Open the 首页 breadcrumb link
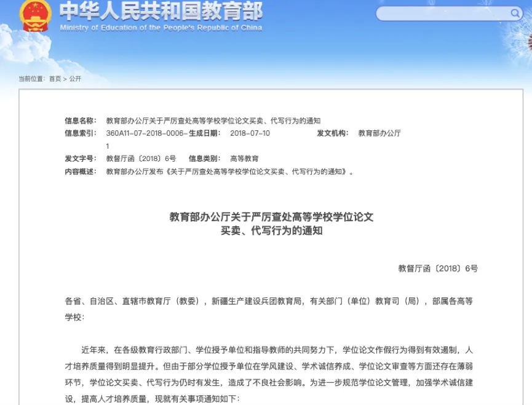Image resolution: width=532 pixels, height=405 pixels. pyautogui.click(x=55, y=79)
